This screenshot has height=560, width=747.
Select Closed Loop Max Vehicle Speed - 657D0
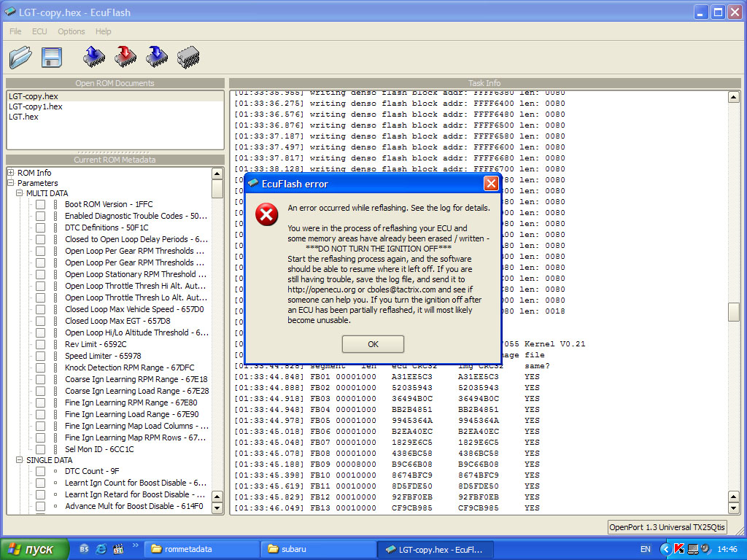point(134,309)
